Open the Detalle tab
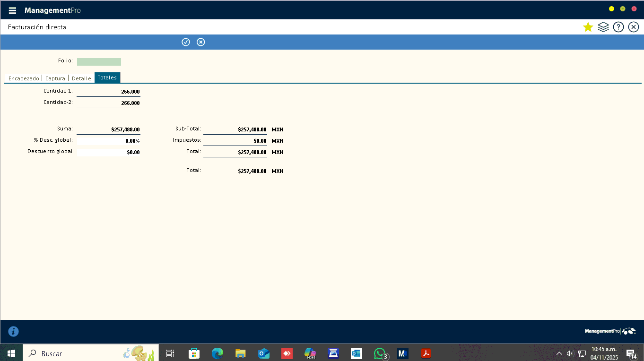Viewport: 644px width, 361px height. tap(81, 78)
